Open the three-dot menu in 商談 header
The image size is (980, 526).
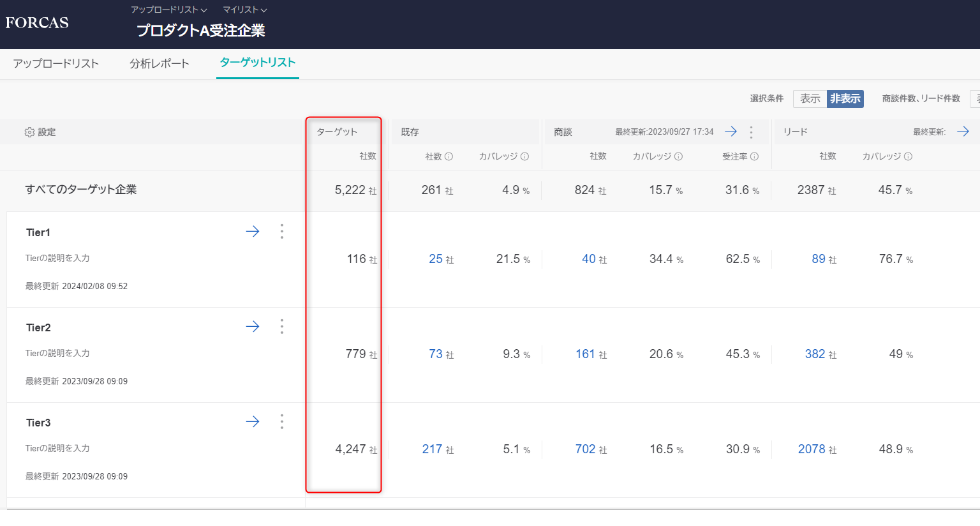pos(751,132)
